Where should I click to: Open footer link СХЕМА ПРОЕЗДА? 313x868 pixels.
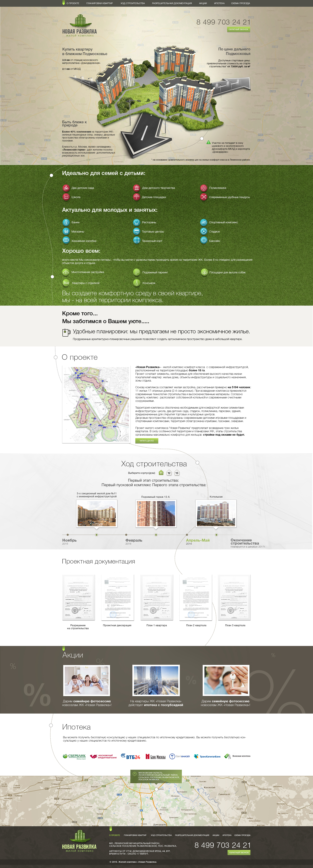[242, 835]
